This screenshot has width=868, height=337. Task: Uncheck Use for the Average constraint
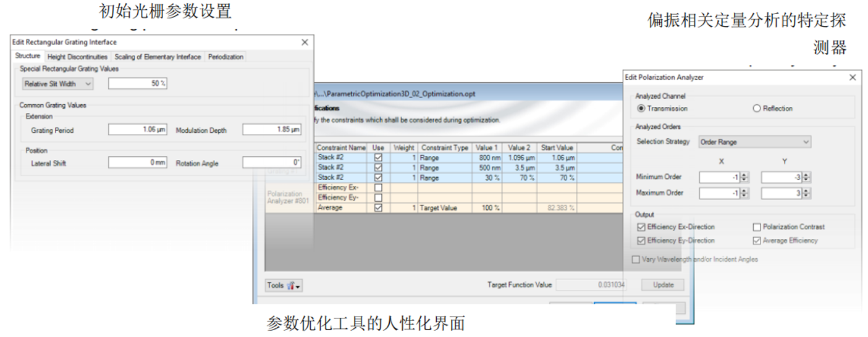tap(378, 208)
